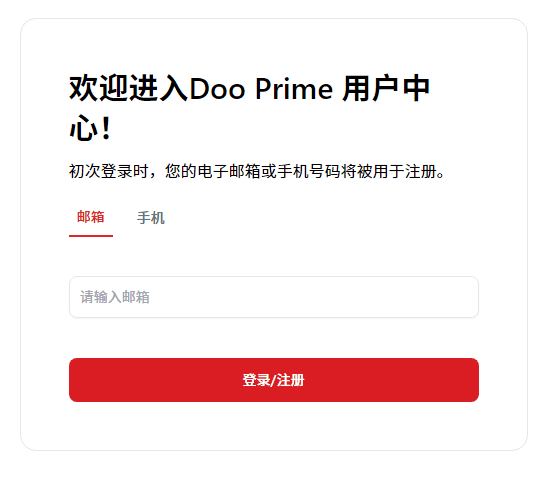Submit the form with 登录/注册

pos(274,380)
